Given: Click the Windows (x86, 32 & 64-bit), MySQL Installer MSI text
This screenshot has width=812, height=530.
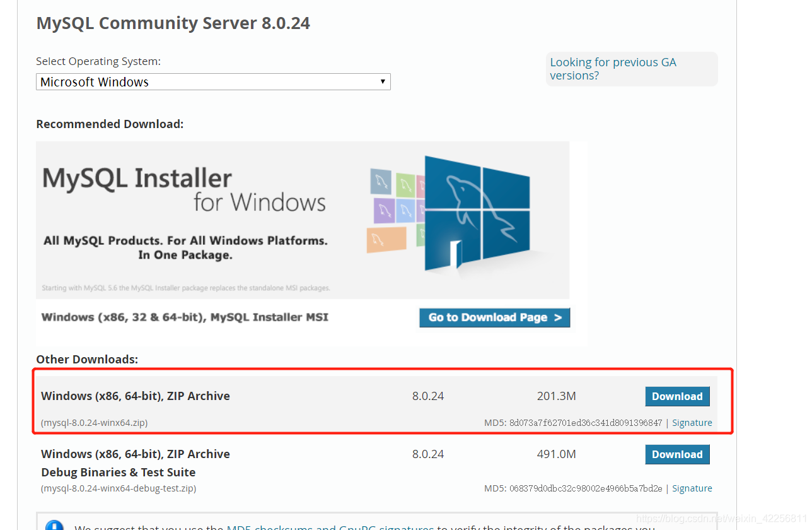Looking at the screenshot, I should pos(185,317).
